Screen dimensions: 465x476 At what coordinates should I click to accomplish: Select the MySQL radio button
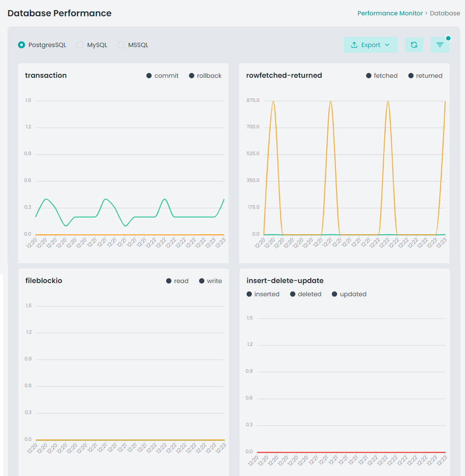click(80, 45)
